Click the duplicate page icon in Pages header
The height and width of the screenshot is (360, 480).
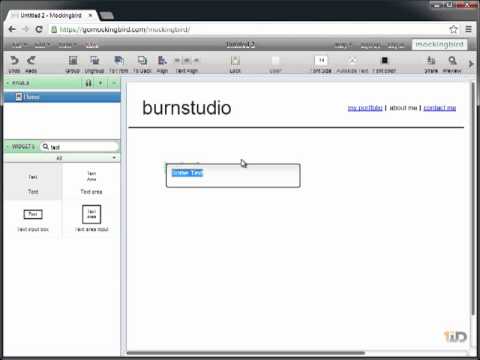(x=88, y=83)
